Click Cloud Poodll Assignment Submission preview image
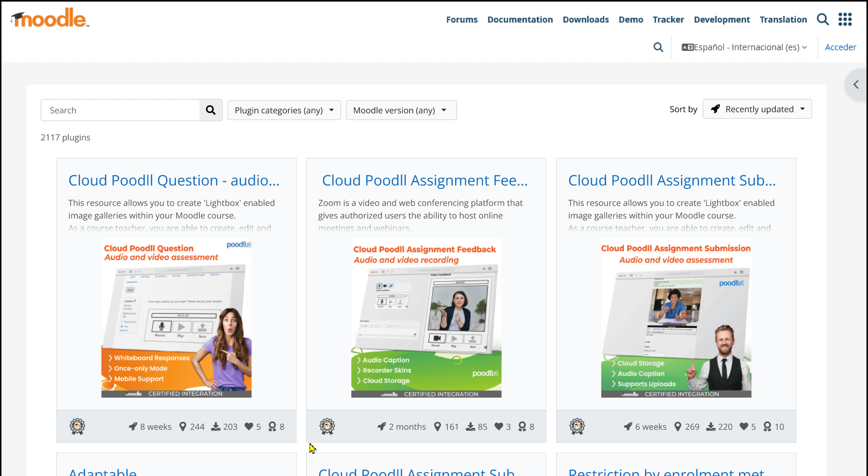This screenshot has width=868, height=476. point(676,318)
